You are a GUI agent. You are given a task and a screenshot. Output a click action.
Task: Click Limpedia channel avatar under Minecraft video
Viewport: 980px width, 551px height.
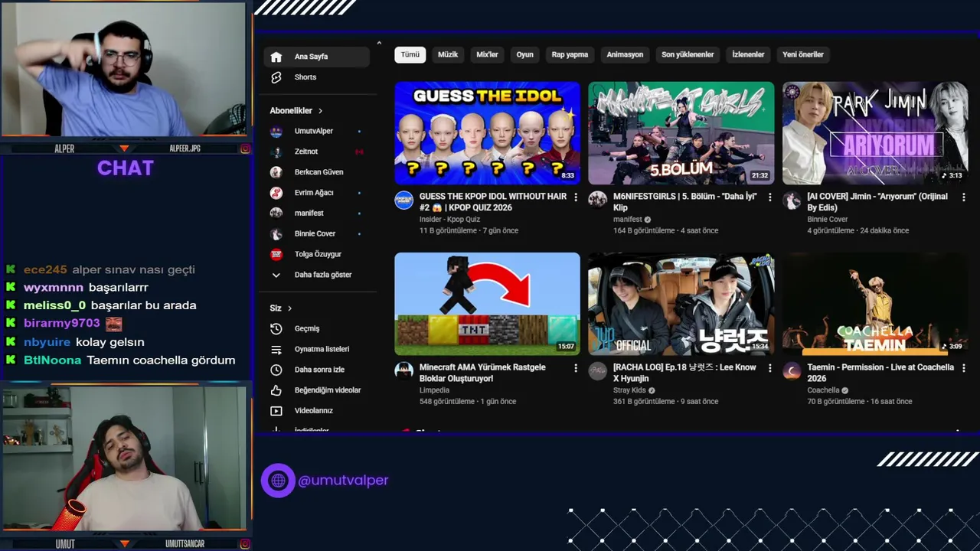403,371
